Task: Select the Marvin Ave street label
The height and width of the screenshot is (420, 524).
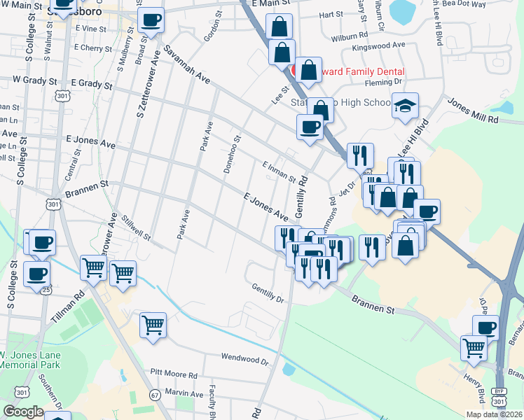Action: coord(184,393)
